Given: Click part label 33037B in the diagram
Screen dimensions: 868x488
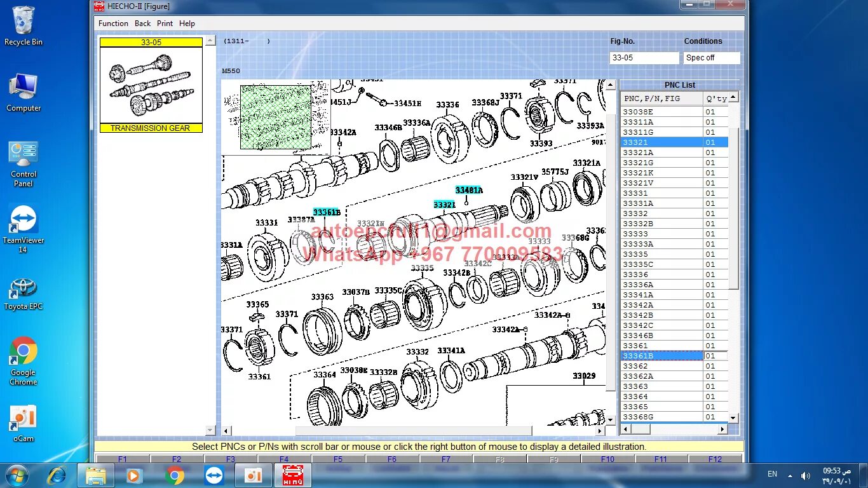Looking at the screenshot, I should click(x=356, y=292).
